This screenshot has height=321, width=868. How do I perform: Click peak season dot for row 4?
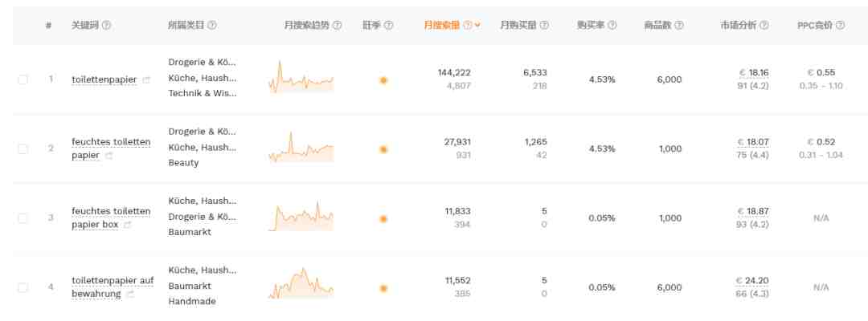pos(383,288)
